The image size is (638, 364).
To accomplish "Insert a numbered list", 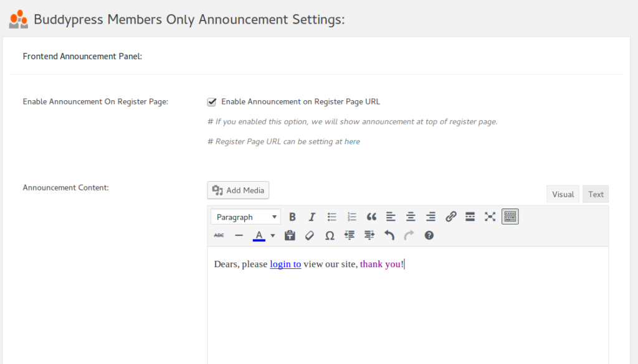I will (x=352, y=217).
